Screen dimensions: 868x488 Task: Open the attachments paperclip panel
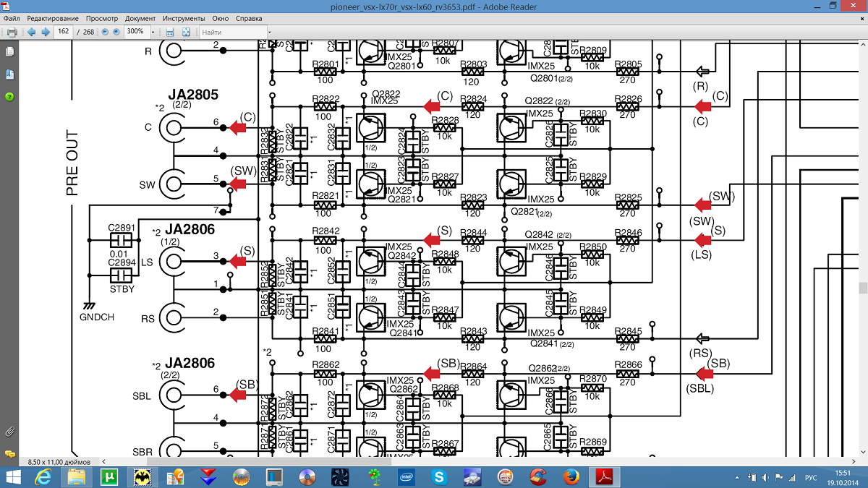click(x=9, y=432)
